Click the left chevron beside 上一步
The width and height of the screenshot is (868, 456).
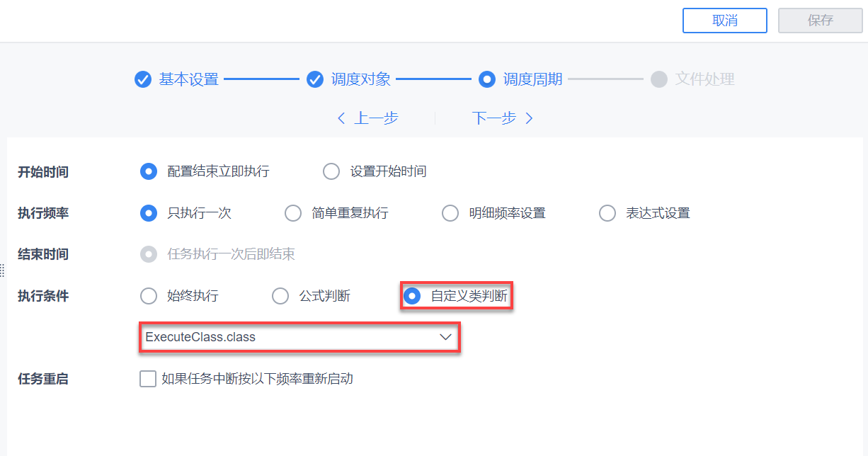click(341, 118)
